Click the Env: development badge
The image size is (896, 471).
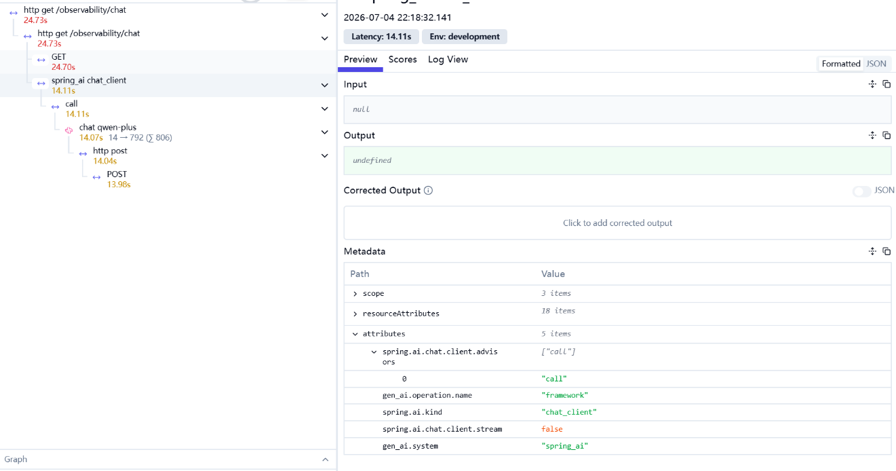click(465, 37)
